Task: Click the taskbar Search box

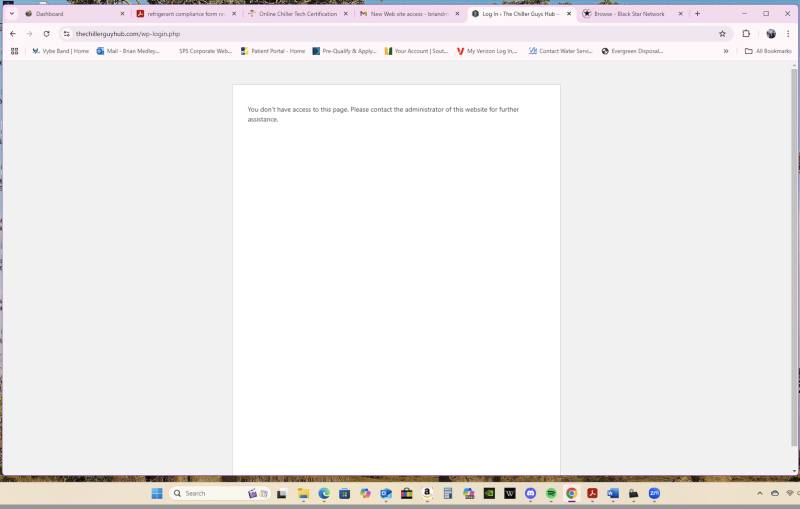Action: (219, 493)
